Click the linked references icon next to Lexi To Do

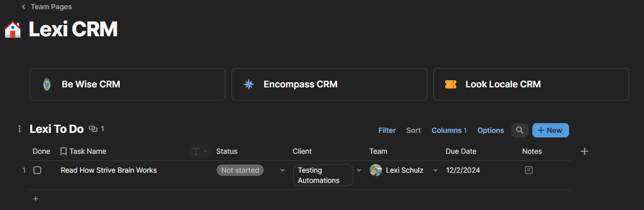pyautogui.click(x=93, y=129)
